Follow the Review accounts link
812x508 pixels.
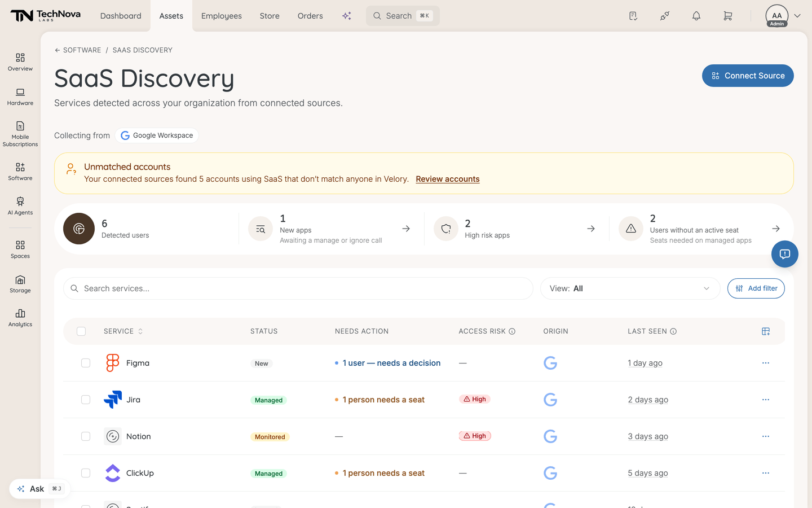[x=448, y=179]
